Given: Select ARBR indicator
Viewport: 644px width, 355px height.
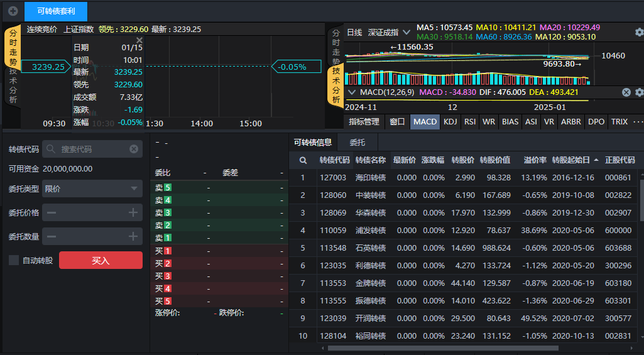Looking at the screenshot, I should 571,122.
